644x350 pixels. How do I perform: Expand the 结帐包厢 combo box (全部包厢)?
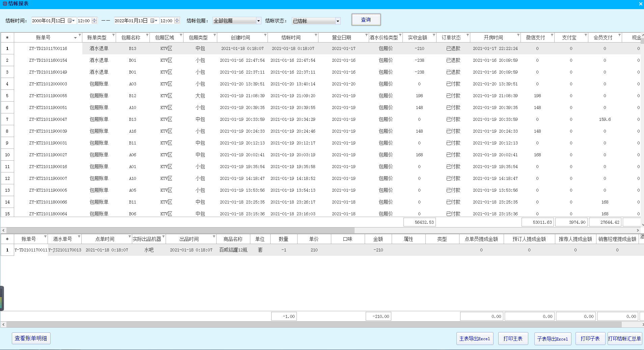[258, 21]
